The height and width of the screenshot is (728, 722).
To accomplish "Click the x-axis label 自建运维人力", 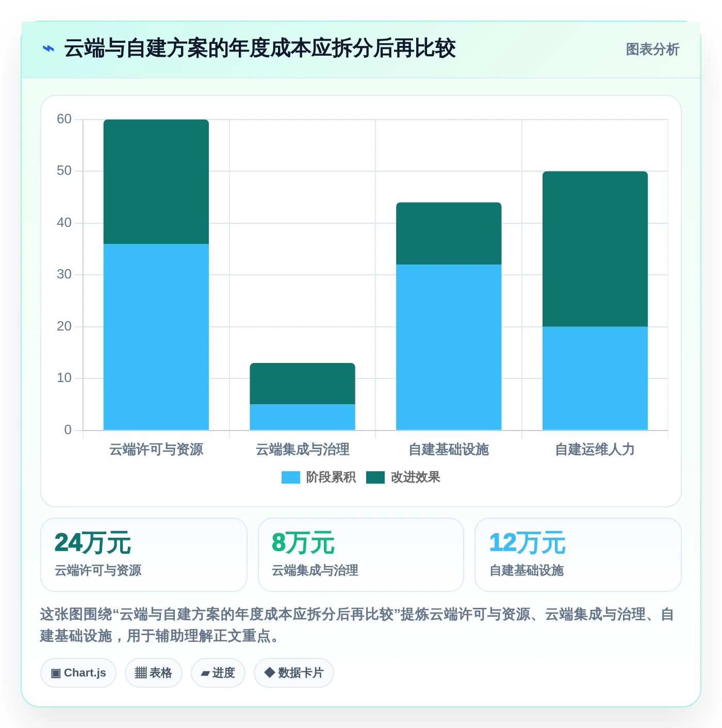I will (x=595, y=450).
